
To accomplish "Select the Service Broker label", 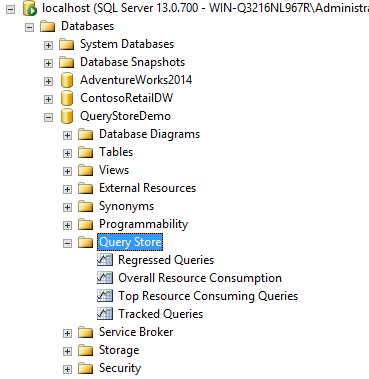I will pyautogui.click(x=136, y=332).
